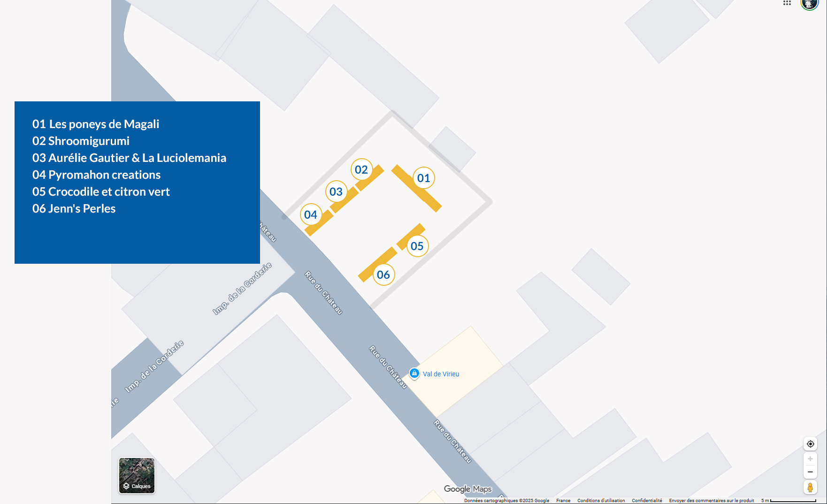Click the Val de Virieu place label
The width and height of the screenshot is (827, 504).
point(441,374)
